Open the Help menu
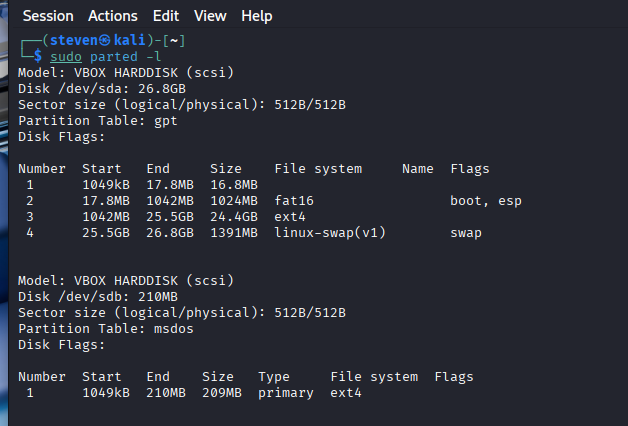This screenshot has width=628, height=426. [257, 16]
